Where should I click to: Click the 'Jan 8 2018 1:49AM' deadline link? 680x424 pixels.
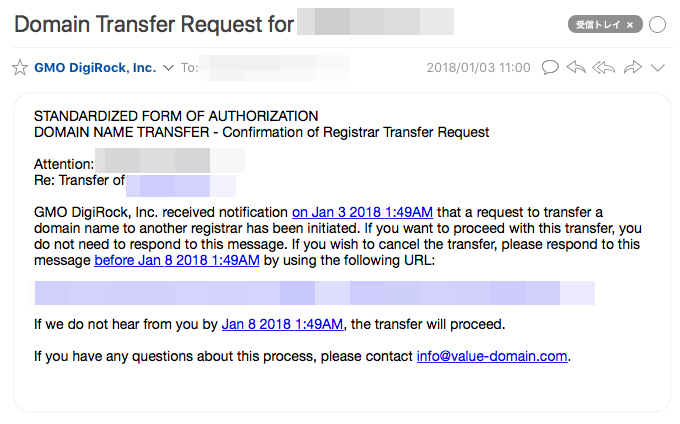click(x=282, y=324)
